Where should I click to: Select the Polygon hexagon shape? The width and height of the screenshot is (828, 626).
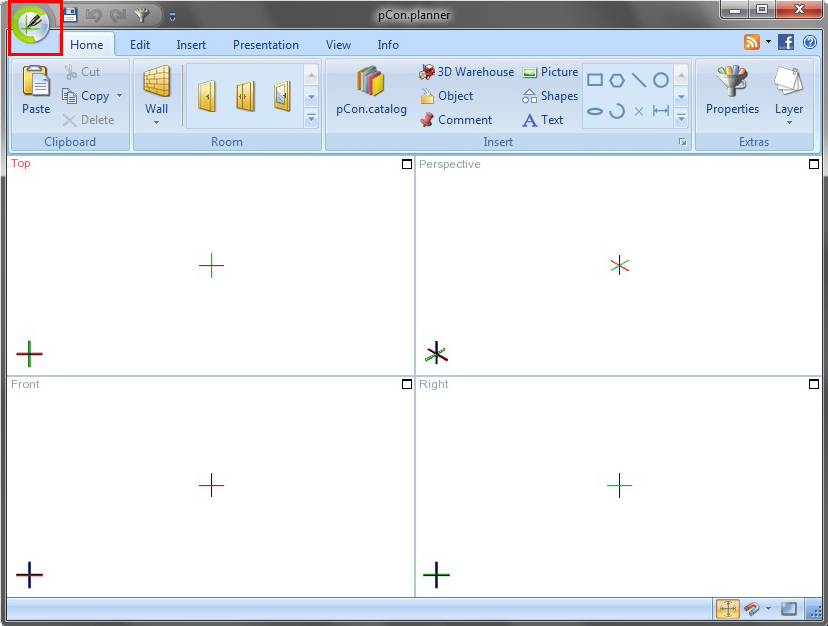(x=617, y=80)
